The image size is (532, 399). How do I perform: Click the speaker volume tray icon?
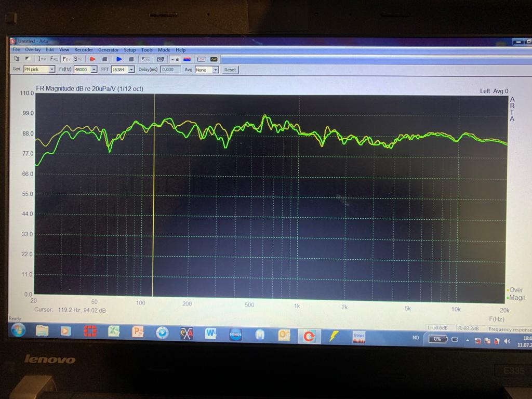coord(507,341)
